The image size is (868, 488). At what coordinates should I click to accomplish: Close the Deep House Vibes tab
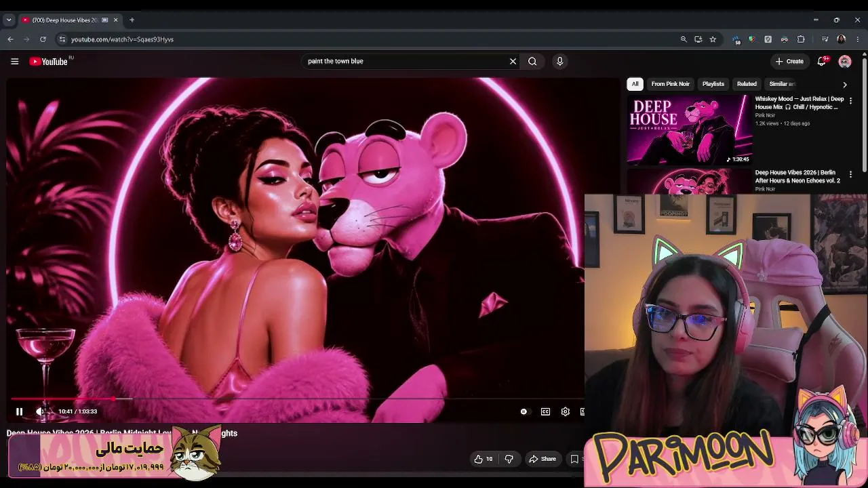click(x=115, y=20)
